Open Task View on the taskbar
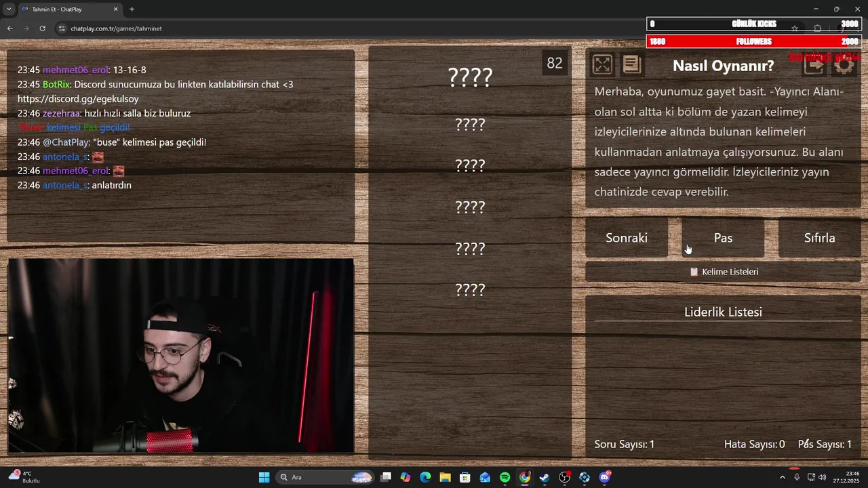This screenshot has width=868, height=488. click(x=386, y=477)
